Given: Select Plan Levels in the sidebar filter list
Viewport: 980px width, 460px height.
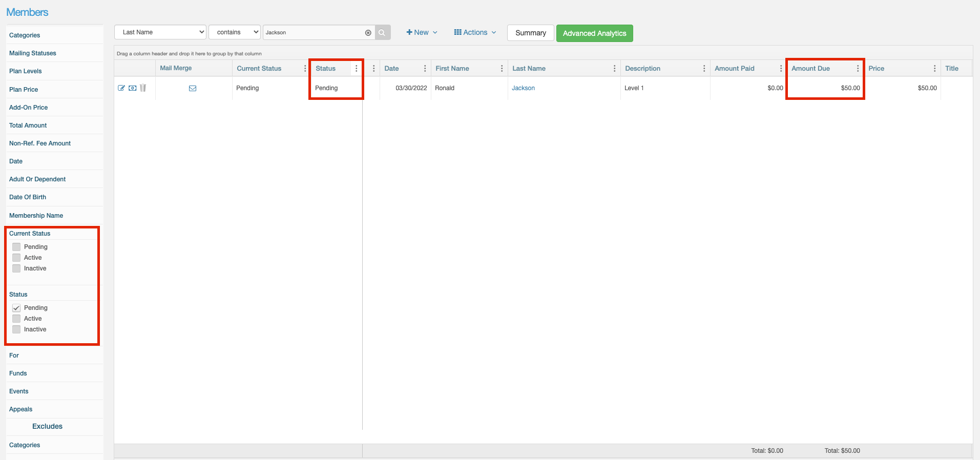Looking at the screenshot, I should (26, 71).
